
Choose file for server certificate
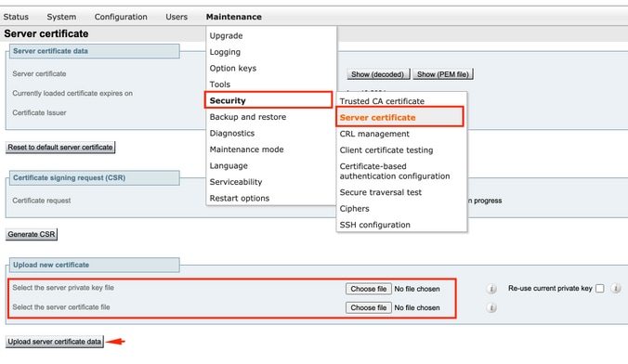pyautogui.click(x=369, y=307)
